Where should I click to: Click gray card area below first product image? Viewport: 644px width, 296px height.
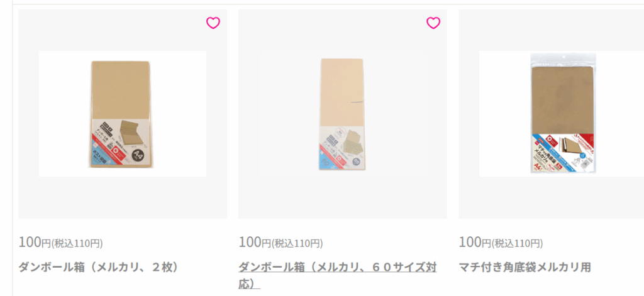123,197
